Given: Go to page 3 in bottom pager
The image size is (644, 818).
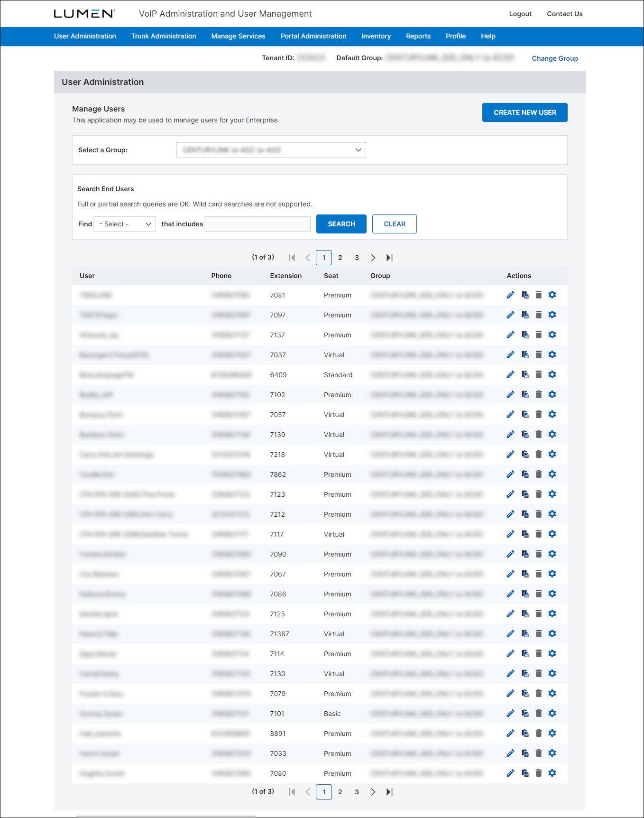Looking at the screenshot, I should (357, 792).
